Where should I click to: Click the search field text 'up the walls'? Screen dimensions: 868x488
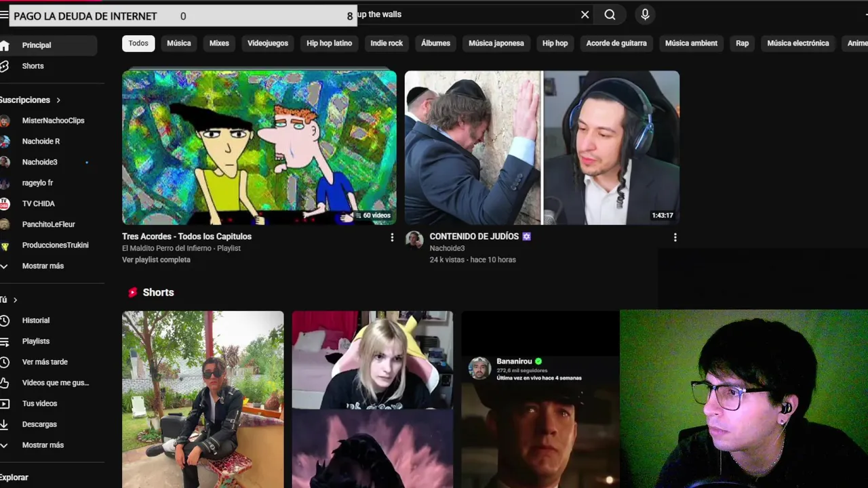[x=380, y=14]
